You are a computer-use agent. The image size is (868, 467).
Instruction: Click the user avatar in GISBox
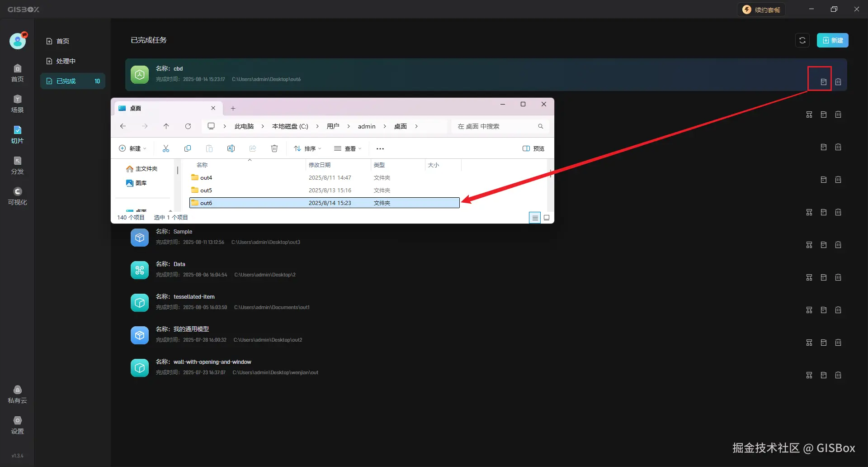coord(18,41)
